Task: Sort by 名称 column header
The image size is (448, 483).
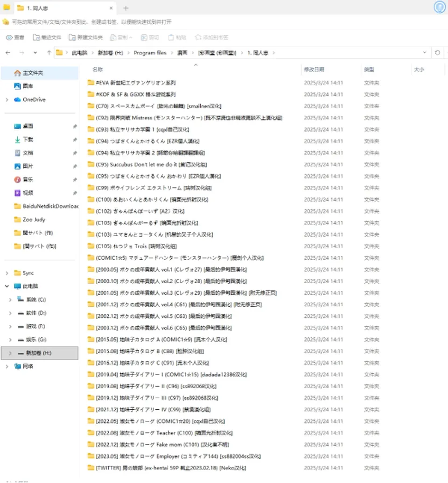Action: click(x=98, y=70)
